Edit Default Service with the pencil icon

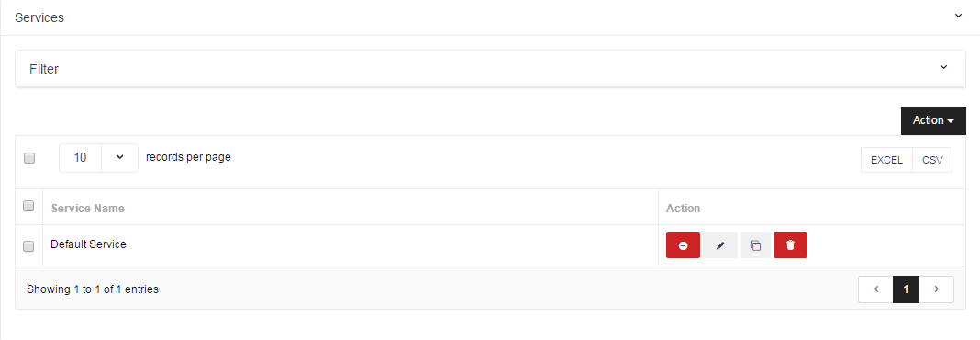click(x=720, y=245)
